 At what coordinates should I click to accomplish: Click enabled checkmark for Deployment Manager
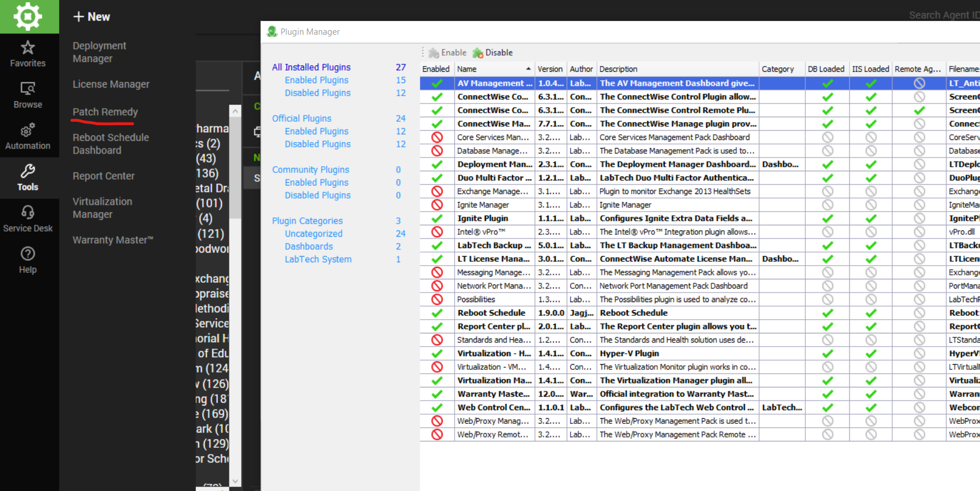[437, 164]
